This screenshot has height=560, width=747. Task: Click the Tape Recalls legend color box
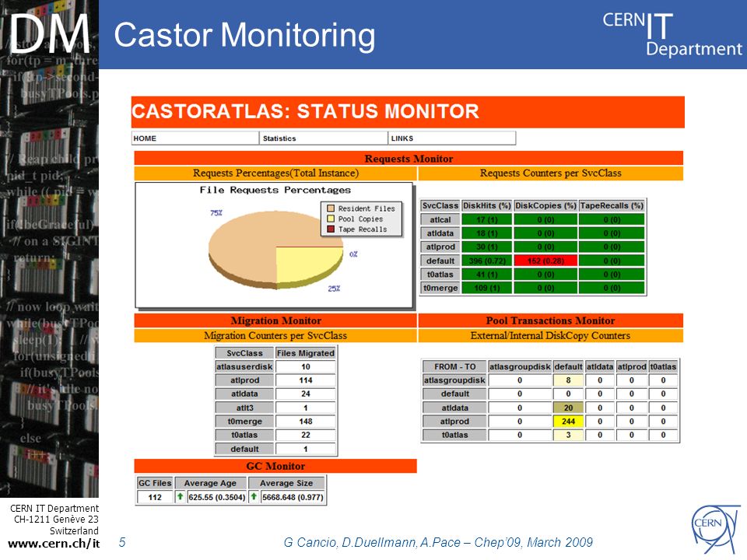point(331,229)
